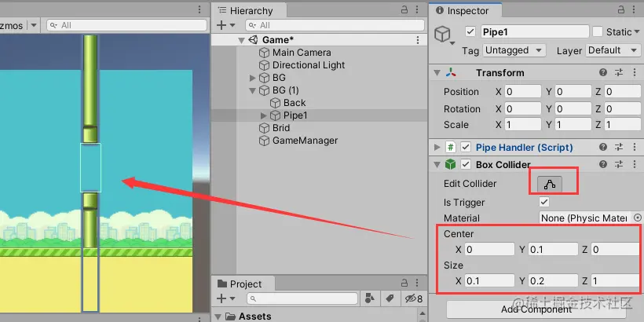Enable the Static checkbox
The height and width of the screenshot is (322, 644).
(598, 31)
